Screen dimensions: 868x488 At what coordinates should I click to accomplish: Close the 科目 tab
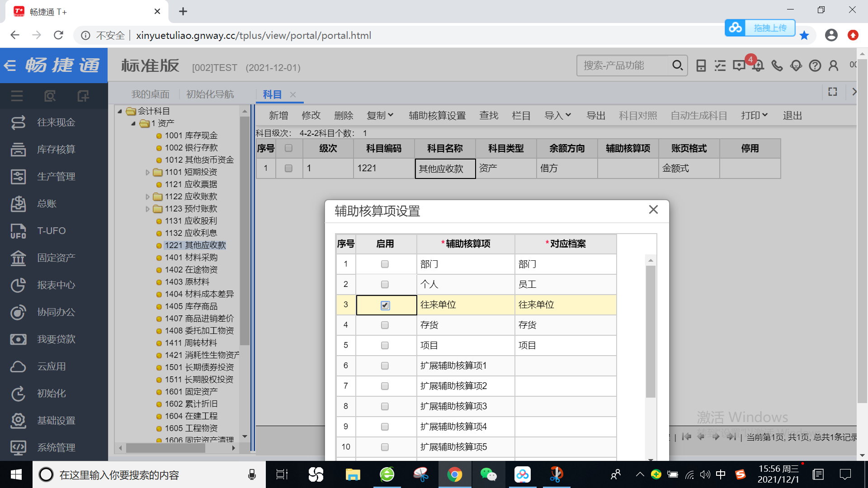click(293, 94)
